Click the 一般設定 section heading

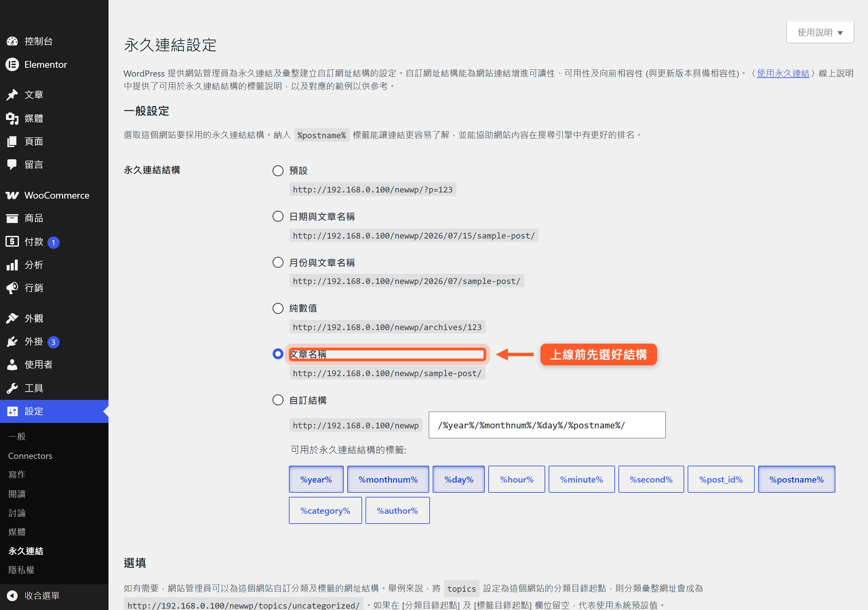tap(146, 111)
